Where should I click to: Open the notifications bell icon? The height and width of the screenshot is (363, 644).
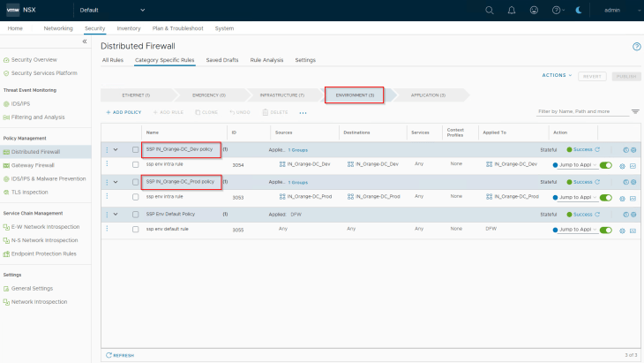(513, 10)
